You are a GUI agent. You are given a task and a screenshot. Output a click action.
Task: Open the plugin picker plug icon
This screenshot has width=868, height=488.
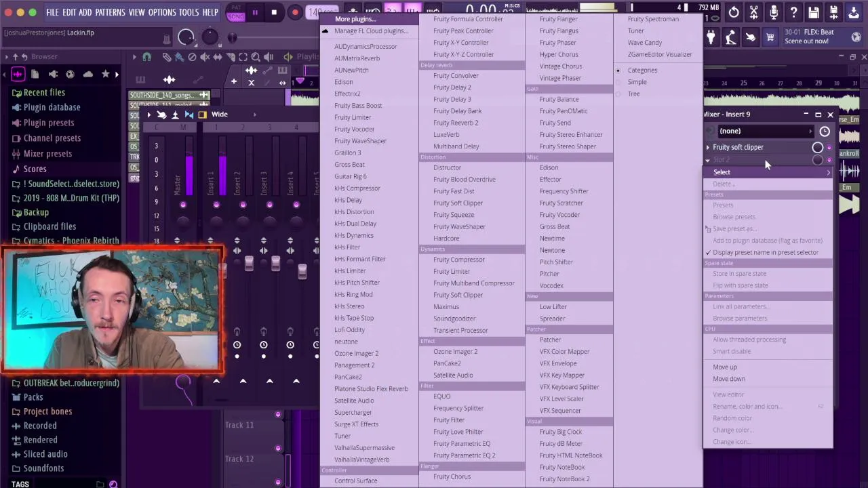point(711,37)
